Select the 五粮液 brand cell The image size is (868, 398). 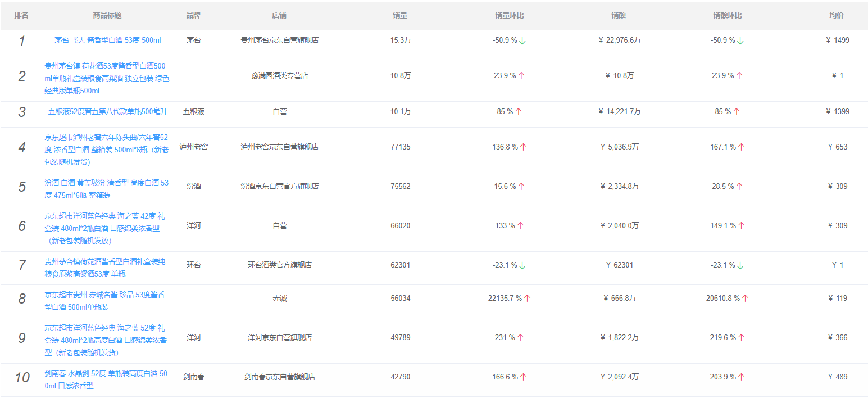click(194, 111)
